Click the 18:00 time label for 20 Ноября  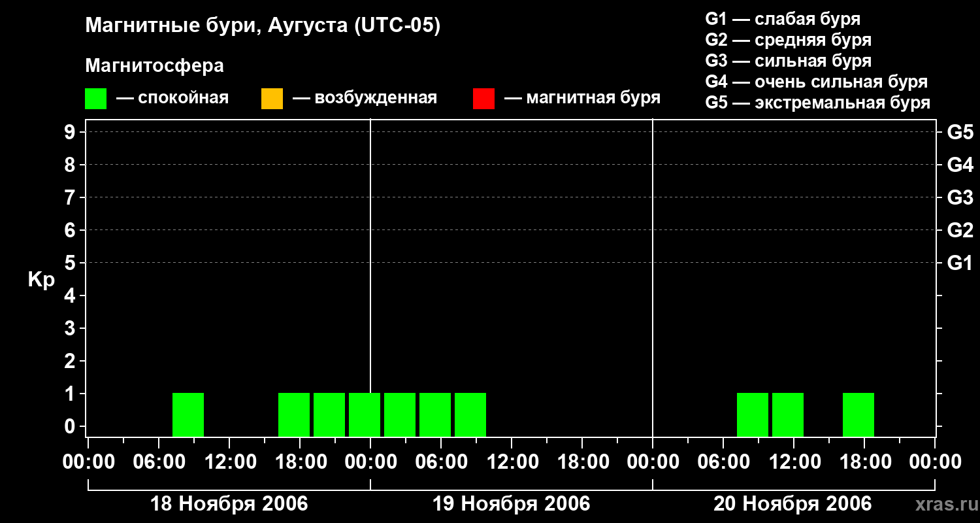coord(864,462)
